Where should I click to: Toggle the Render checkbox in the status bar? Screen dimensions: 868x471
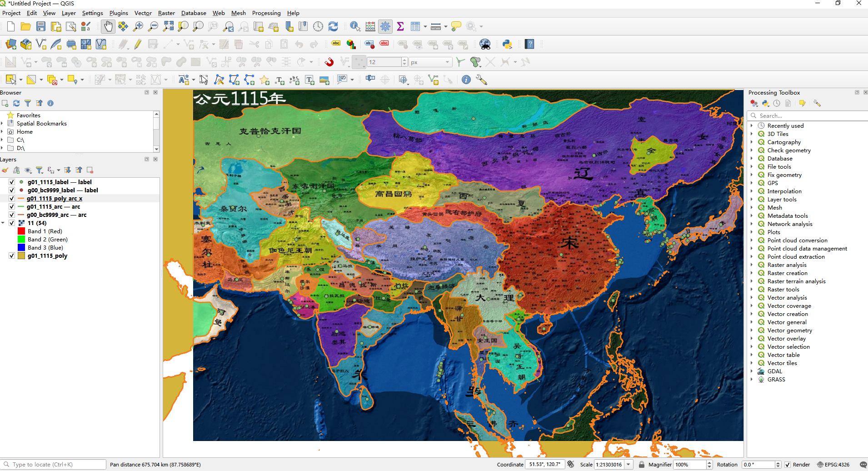787,464
